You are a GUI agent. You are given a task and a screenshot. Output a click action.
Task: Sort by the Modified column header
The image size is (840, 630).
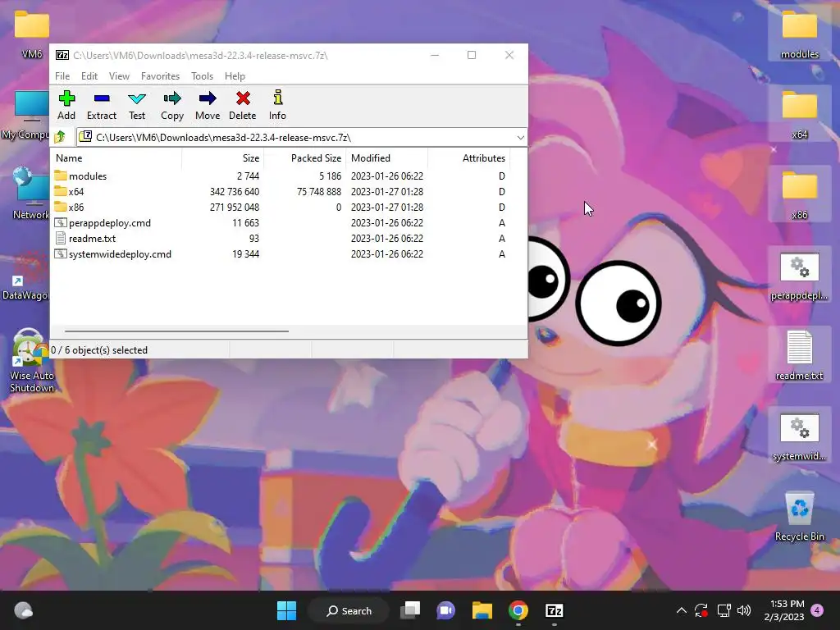tap(387, 158)
